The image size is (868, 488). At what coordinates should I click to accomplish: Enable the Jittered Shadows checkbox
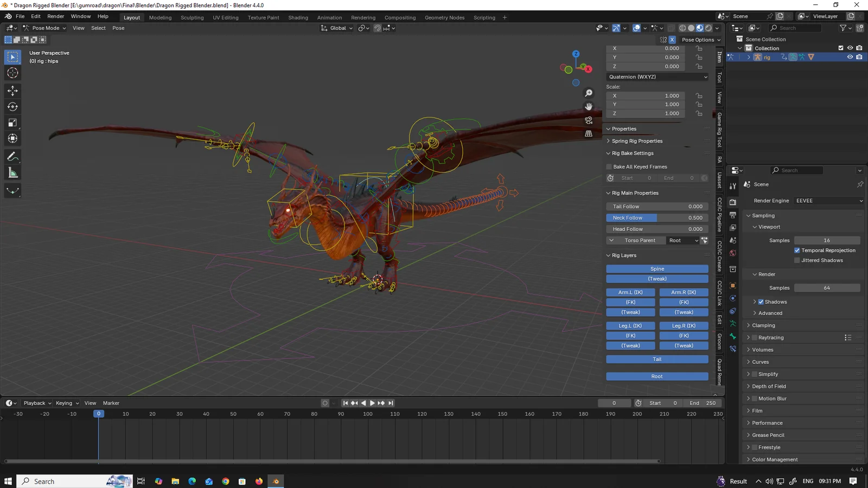point(797,260)
